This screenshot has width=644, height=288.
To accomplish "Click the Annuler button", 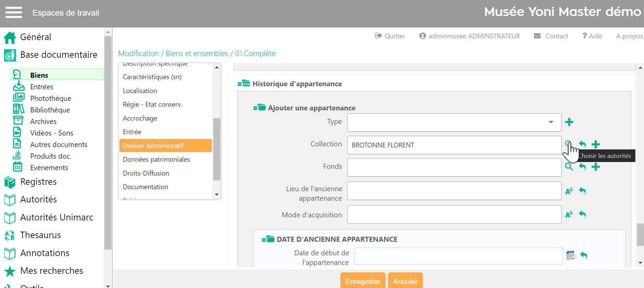I will click(x=405, y=281).
